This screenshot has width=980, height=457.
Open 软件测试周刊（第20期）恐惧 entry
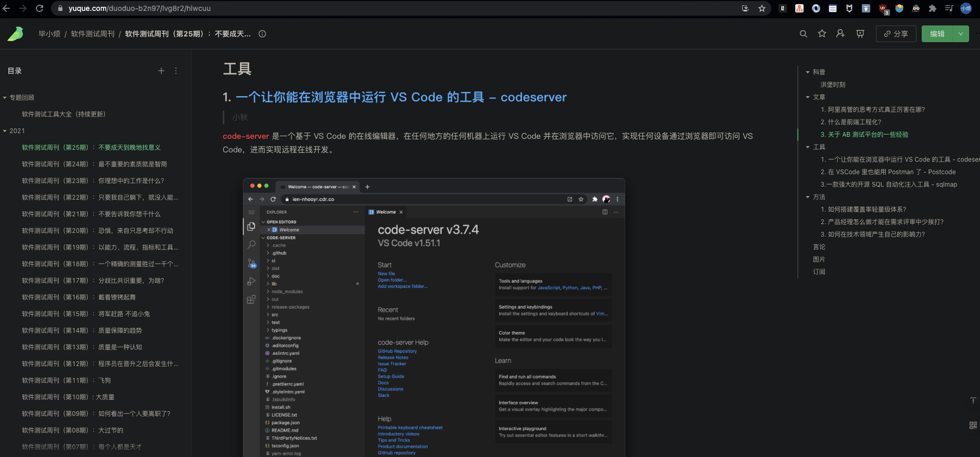click(x=97, y=231)
